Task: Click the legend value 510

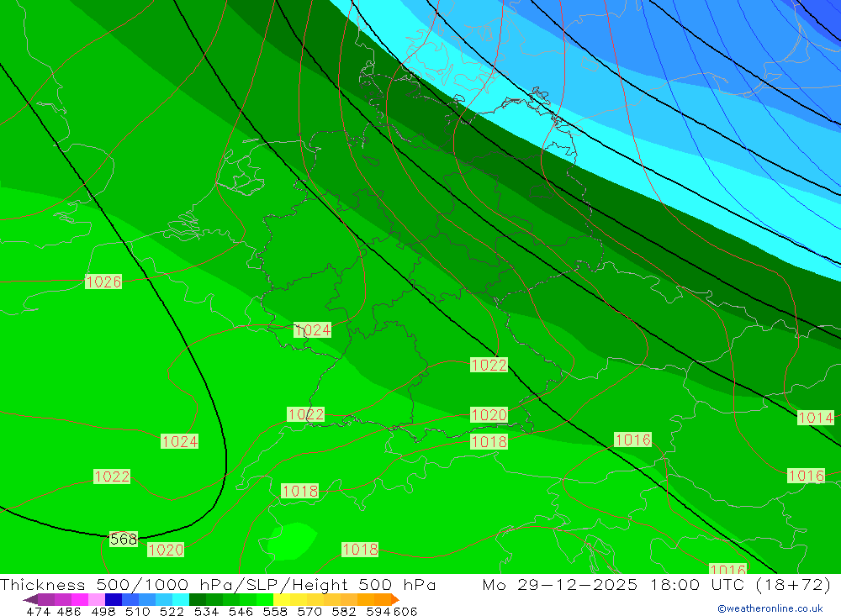Action: (x=137, y=611)
